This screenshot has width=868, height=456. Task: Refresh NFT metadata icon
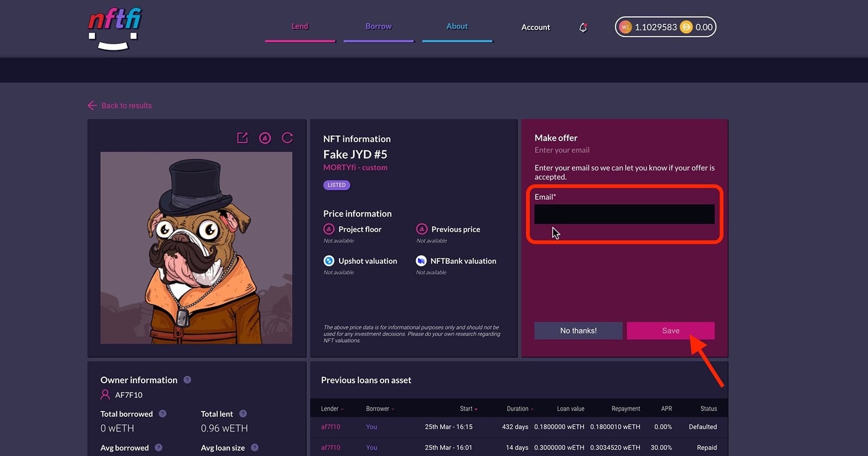click(x=288, y=138)
